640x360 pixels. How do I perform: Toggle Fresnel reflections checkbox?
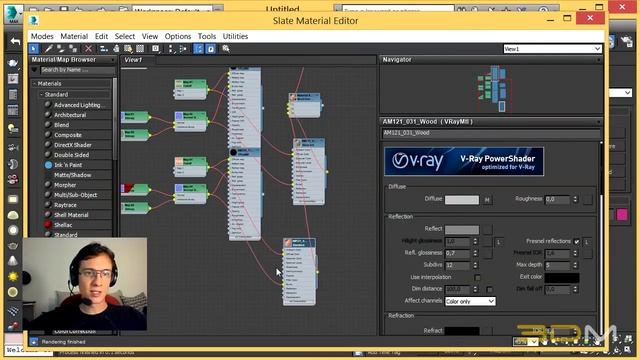click(x=576, y=242)
